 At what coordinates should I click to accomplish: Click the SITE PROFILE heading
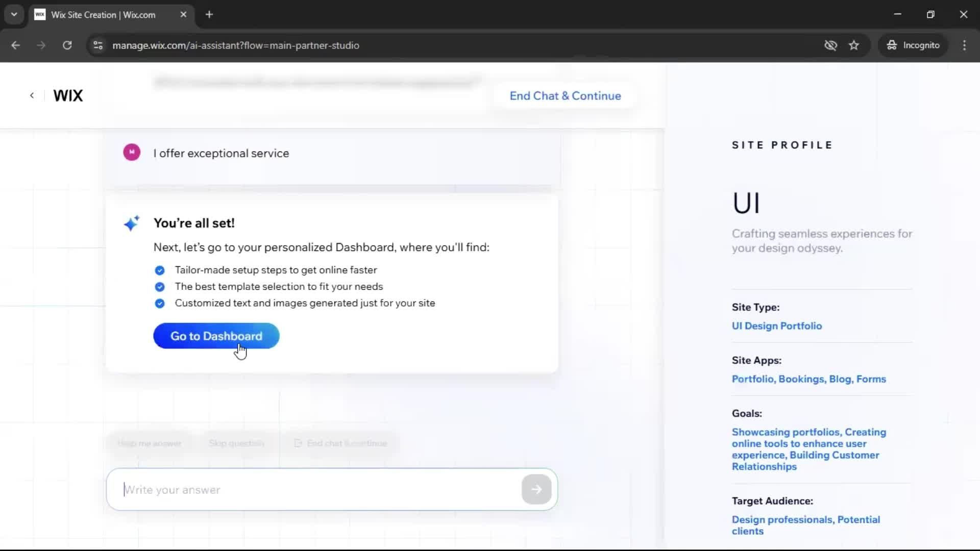click(782, 145)
